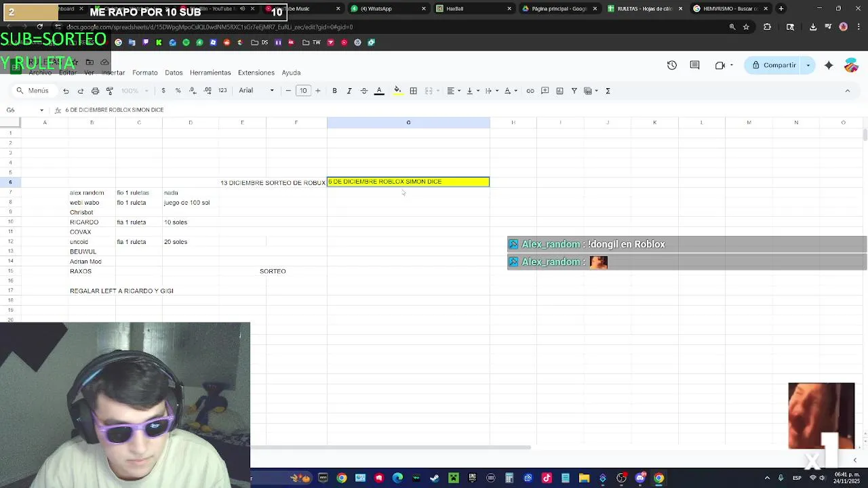
Task: Click the formula bar content
Action: (x=114, y=110)
